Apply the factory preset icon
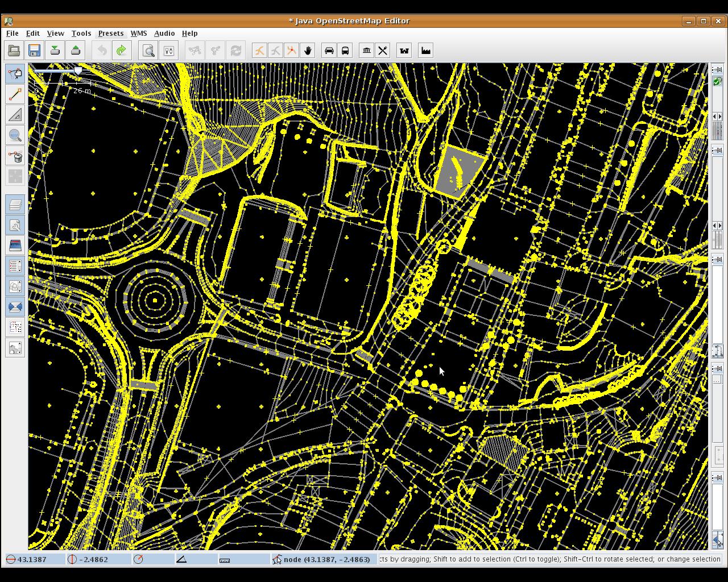The width and height of the screenshot is (728, 582). [426, 51]
